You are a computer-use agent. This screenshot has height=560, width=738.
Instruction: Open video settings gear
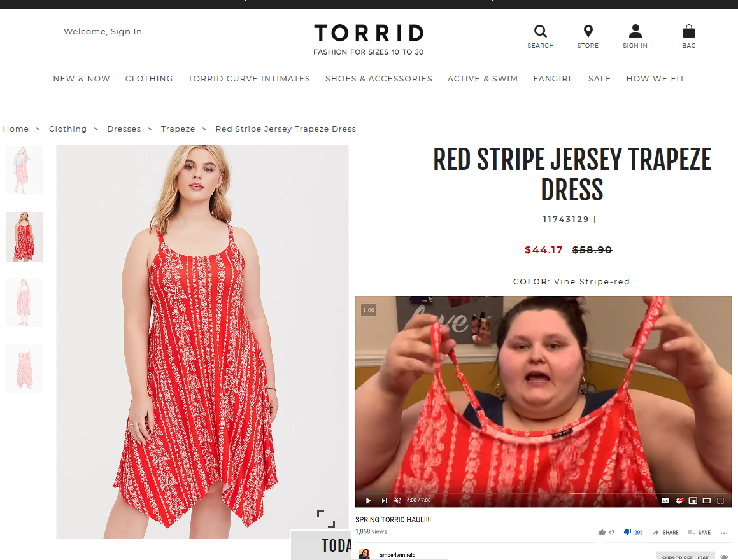click(x=679, y=501)
